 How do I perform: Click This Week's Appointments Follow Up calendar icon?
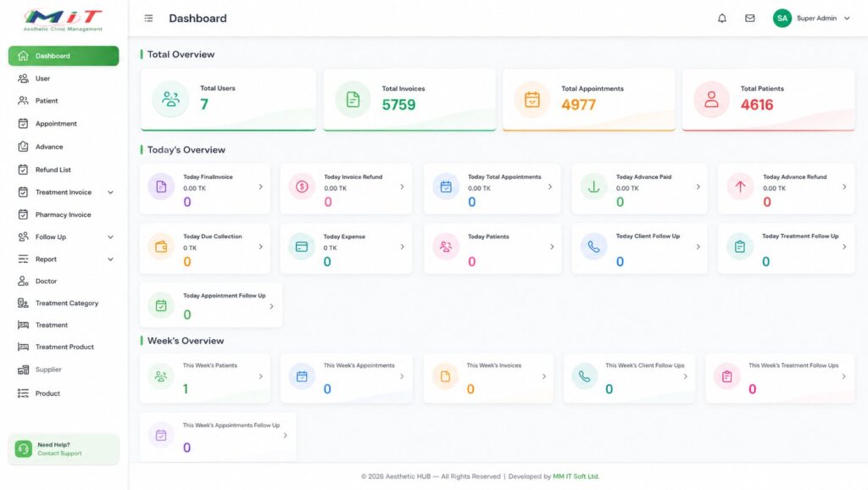click(x=161, y=435)
